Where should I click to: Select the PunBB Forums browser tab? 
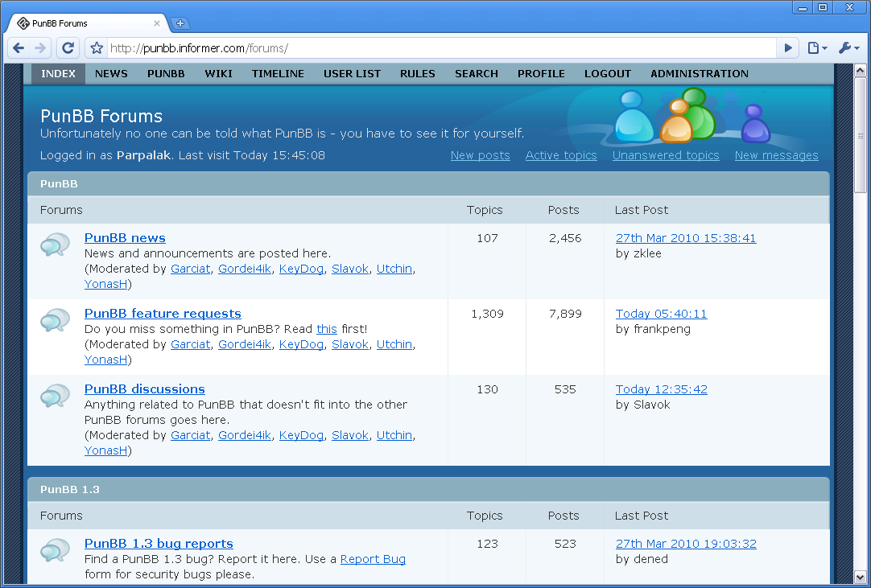[x=89, y=23]
